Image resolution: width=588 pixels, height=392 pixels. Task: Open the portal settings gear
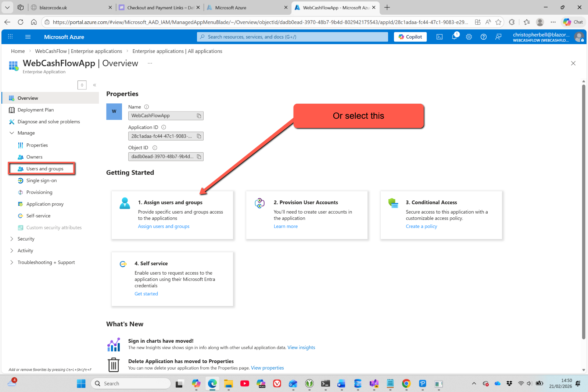tap(469, 37)
